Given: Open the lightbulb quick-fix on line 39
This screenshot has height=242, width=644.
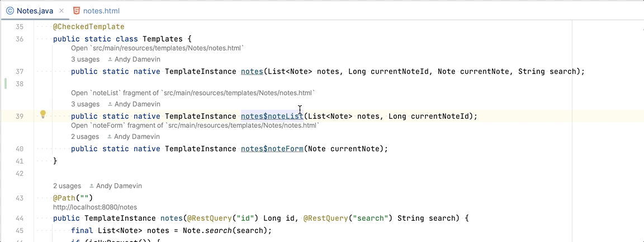Looking at the screenshot, I should pyautogui.click(x=42, y=115).
